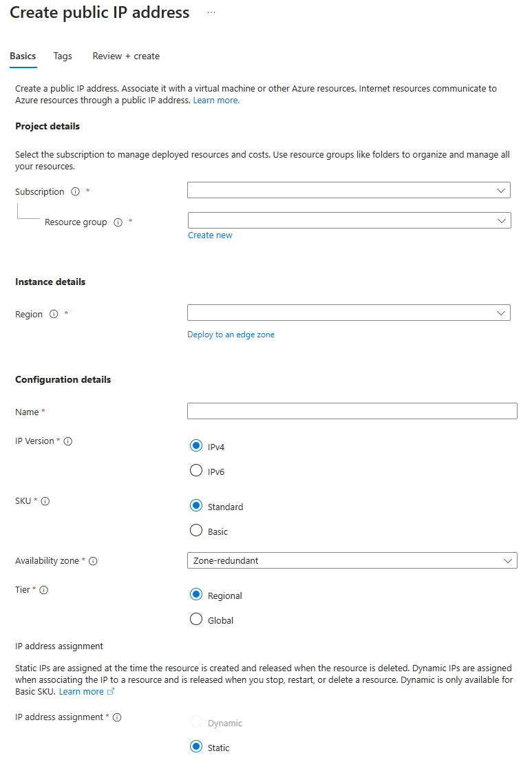Click the IP Version info icon
Viewport: 532px width, 760px height.
tap(67, 441)
